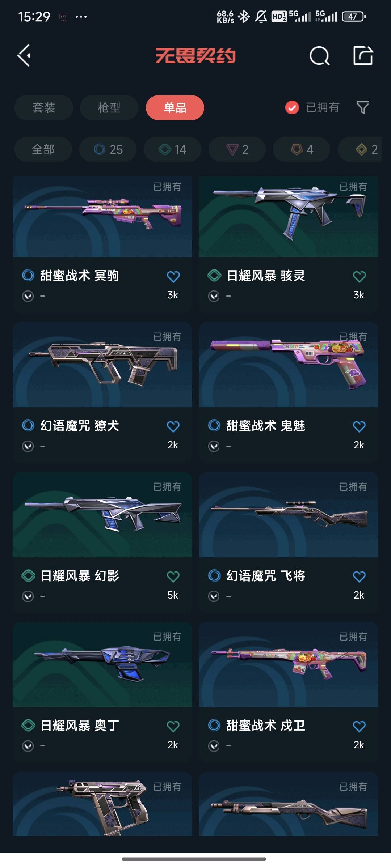Tap the share icon in header
Image resolution: width=391 pixels, height=868 pixels.
click(x=363, y=55)
